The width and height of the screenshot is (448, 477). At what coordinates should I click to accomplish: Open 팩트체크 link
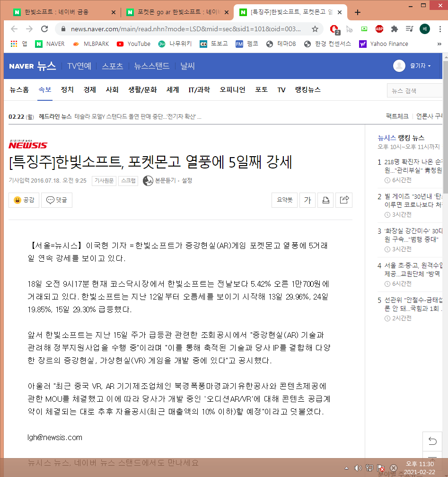(x=397, y=116)
